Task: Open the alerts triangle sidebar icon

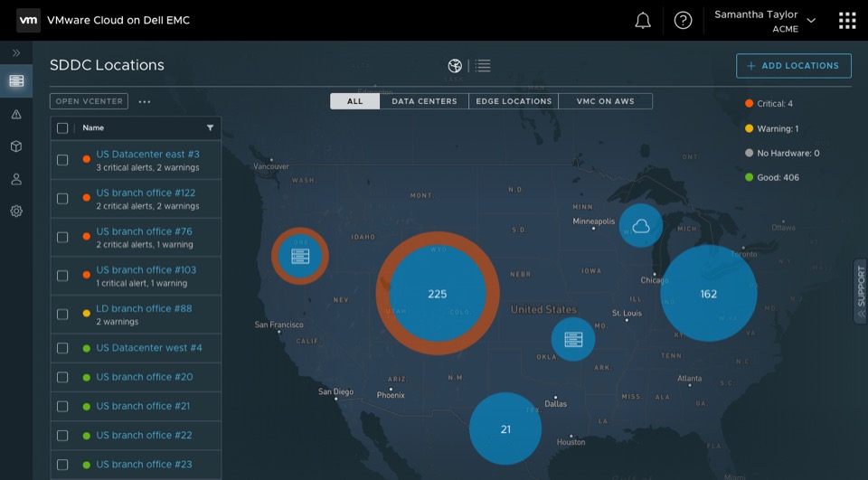Action: pyautogui.click(x=16, y=114)
